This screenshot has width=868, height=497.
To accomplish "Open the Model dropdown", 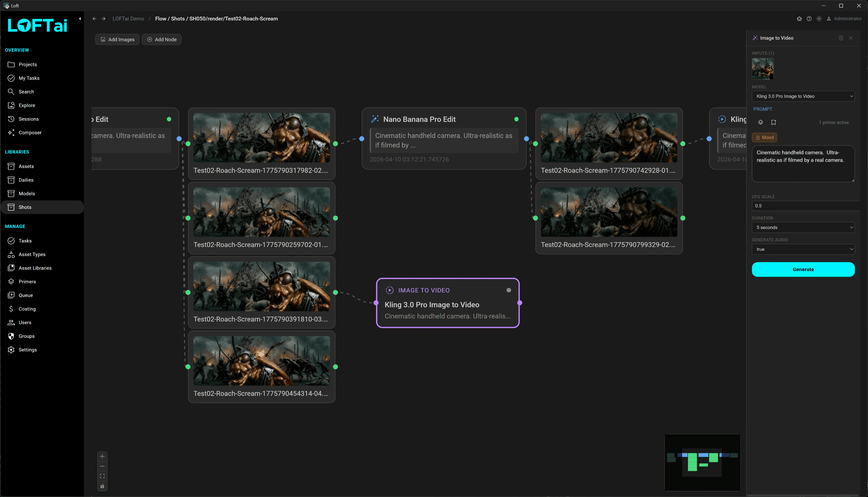I will point(803,96).
